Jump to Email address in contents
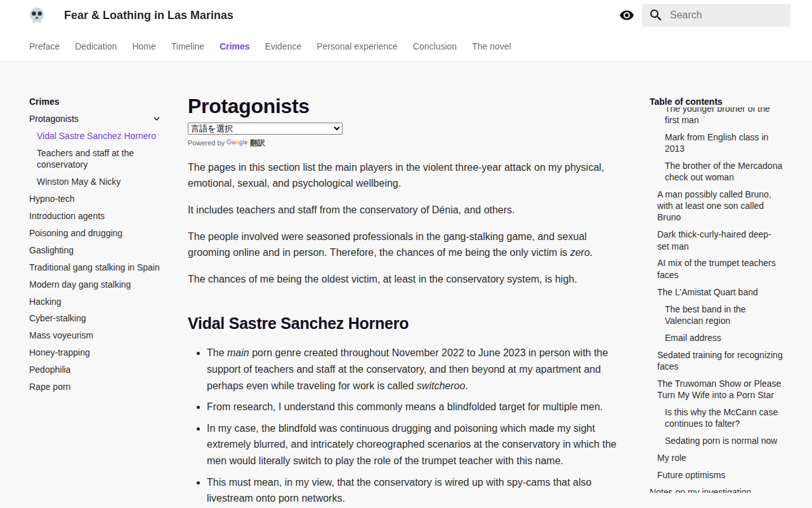The width and height of the screenshot is (812, 508). pos(693,338)
